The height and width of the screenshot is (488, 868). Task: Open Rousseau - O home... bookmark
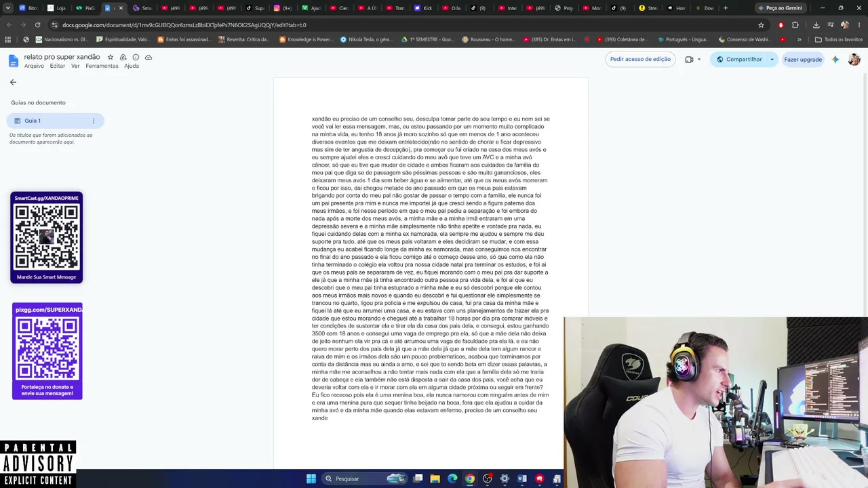click(x=489, y=39)
